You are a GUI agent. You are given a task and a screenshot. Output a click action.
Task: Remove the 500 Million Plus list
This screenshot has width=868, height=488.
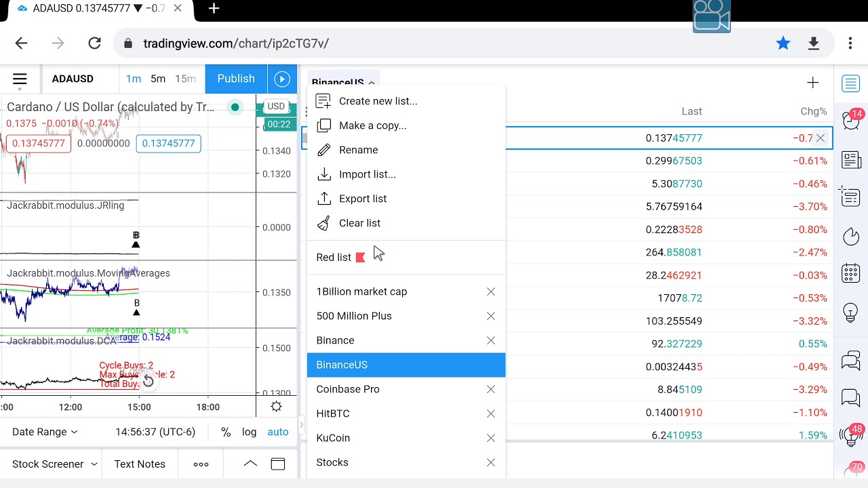tap(491, 316)
